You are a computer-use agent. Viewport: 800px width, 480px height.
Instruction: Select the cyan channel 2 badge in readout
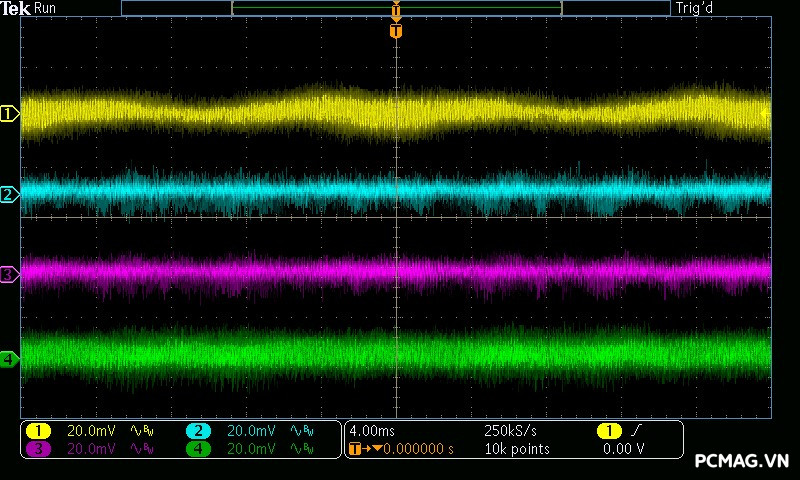198,430
